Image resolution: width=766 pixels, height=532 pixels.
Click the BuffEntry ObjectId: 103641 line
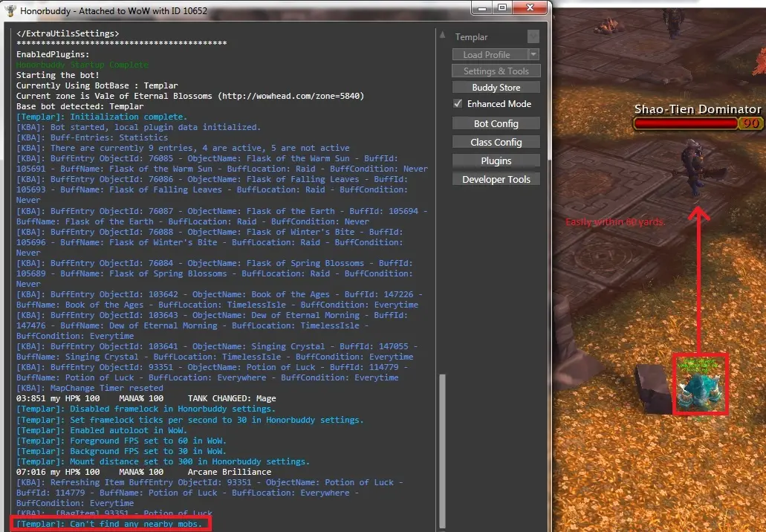[217, 351]
